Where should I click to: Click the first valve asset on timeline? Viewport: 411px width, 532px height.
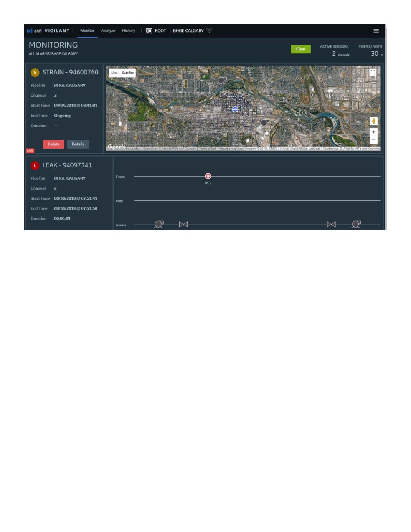183,225
